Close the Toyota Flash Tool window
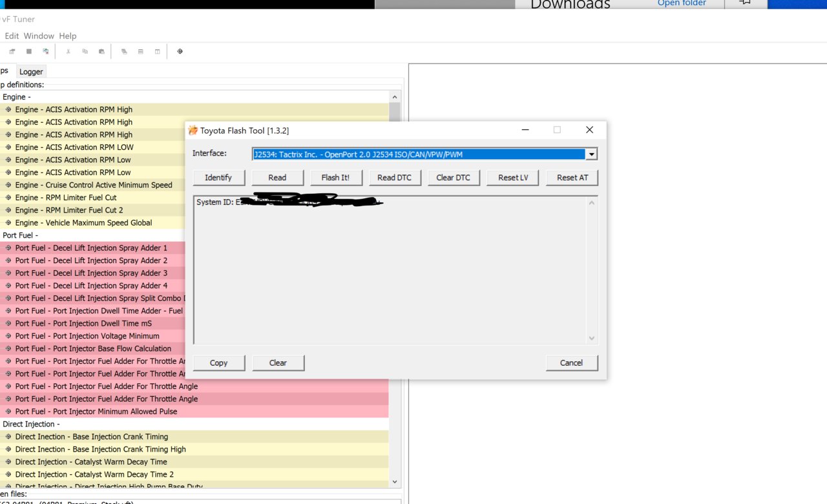The height and width of the screenshot is (504, 827). 589,130
